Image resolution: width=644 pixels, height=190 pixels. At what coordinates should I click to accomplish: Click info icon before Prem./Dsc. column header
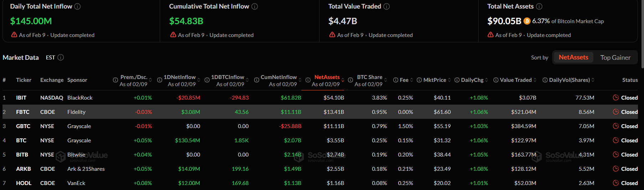coord(115,80)
